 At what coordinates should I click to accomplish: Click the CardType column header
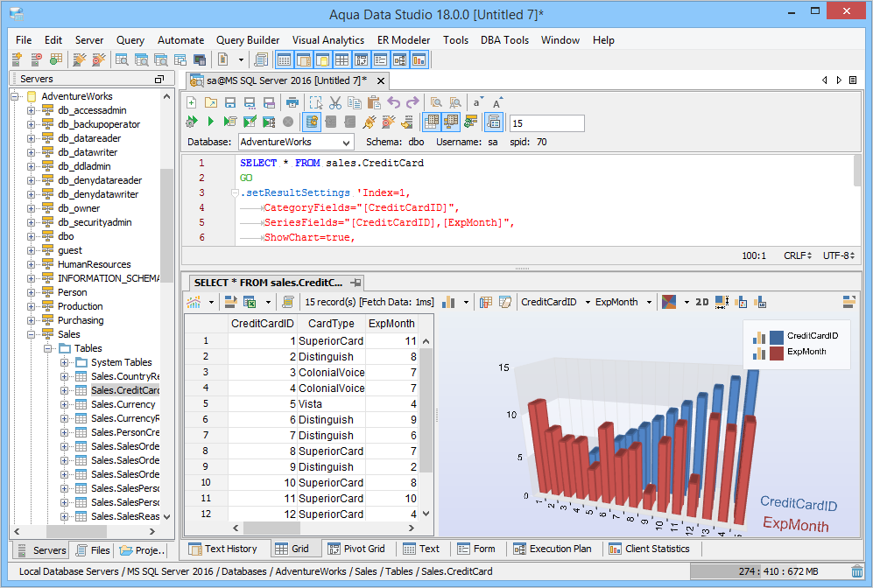point(331,324)
